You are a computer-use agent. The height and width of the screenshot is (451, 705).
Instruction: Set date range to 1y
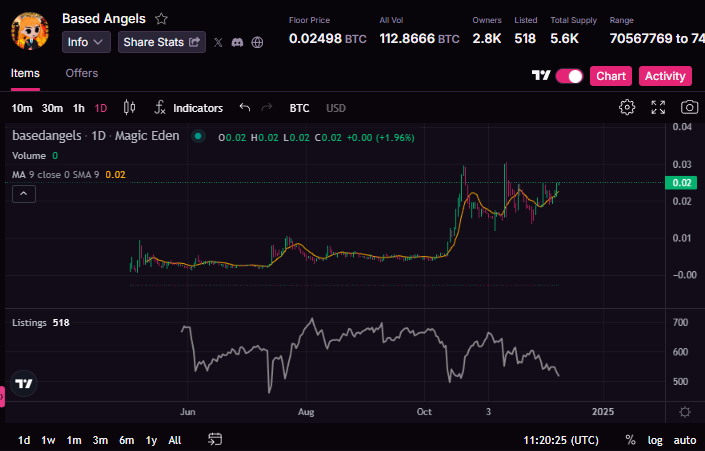click(x=151, y=440)
